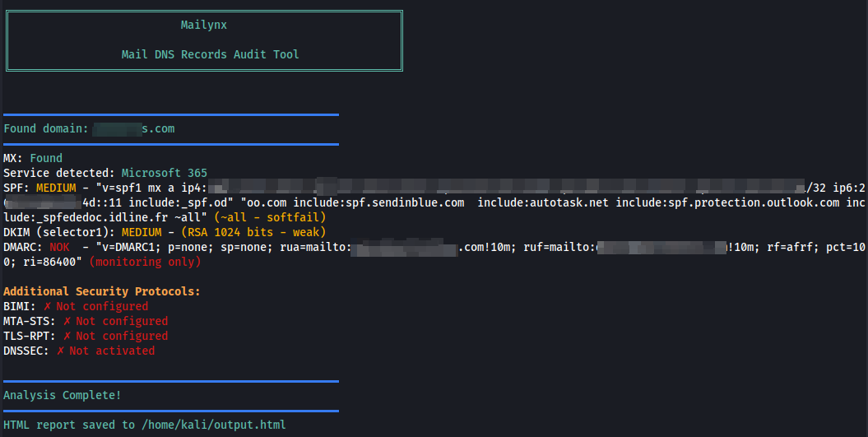Click rf=afrf in the DMARC record

790,247
